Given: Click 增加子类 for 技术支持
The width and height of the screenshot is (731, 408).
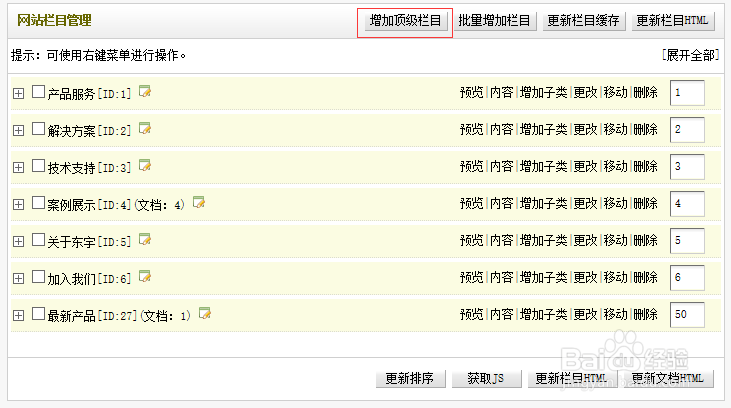Looking at the screenshot, I should pyautogui.click(x=543, y=167).
